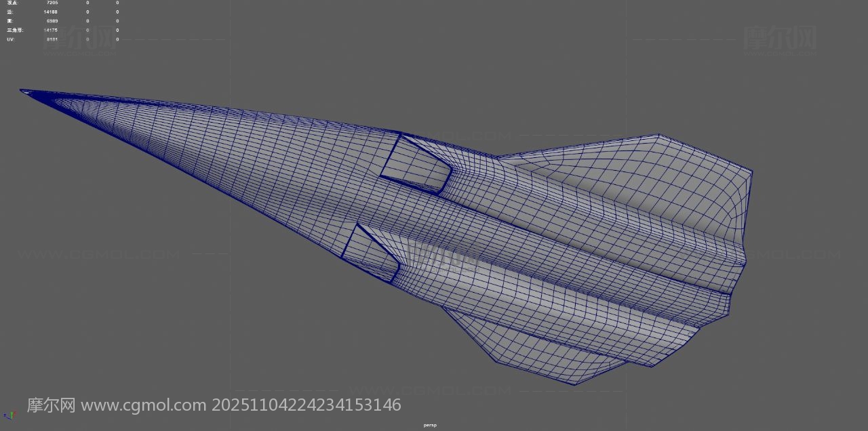Click the persp camera name label
This screenshot has height=431, width=868.
pos(430,426)
